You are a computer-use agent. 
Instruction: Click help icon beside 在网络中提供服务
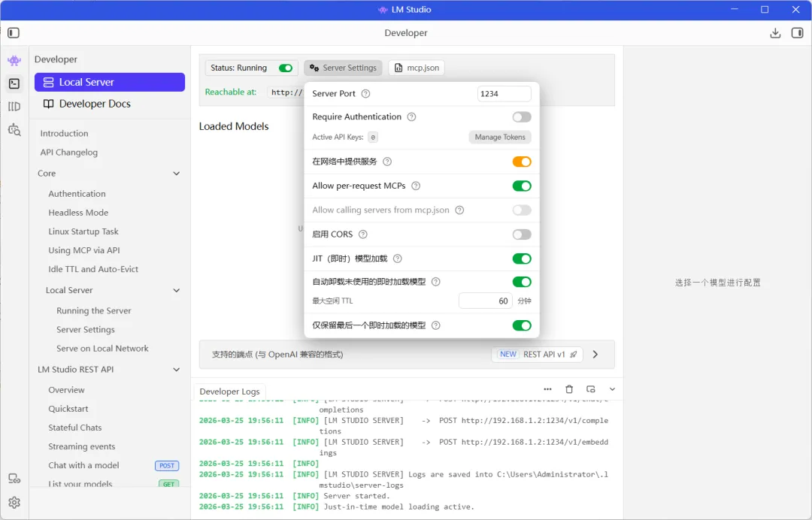tap(387, 162)
